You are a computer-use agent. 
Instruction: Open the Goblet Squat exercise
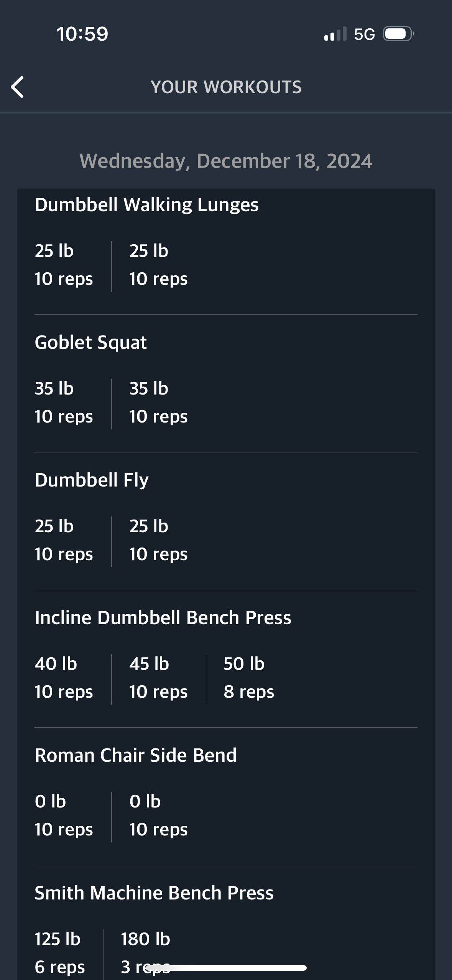click(x=90, y=342)
